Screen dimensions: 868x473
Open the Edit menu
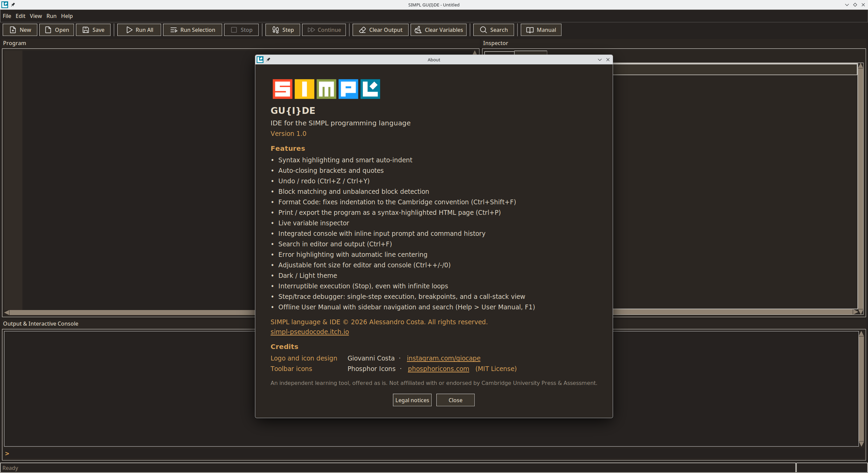coord(20,16)
